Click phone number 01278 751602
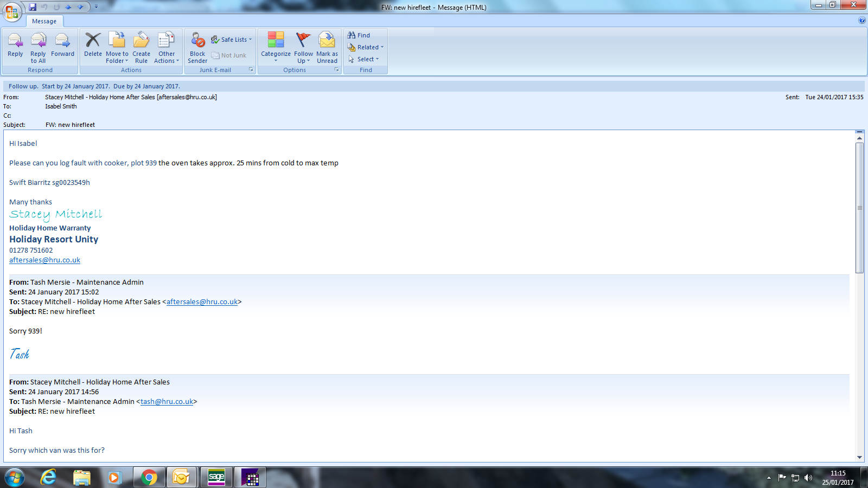 point(31,251)
